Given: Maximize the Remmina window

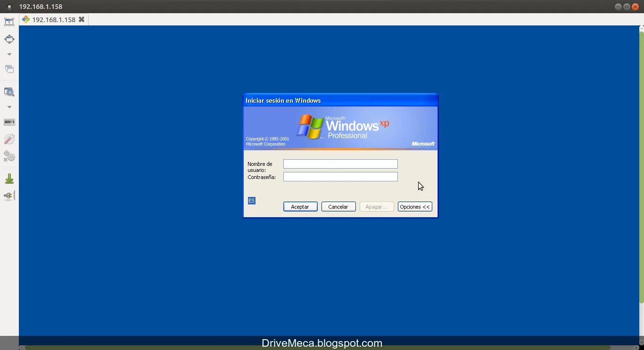Looking at the screenshot, I should [627, 7].
